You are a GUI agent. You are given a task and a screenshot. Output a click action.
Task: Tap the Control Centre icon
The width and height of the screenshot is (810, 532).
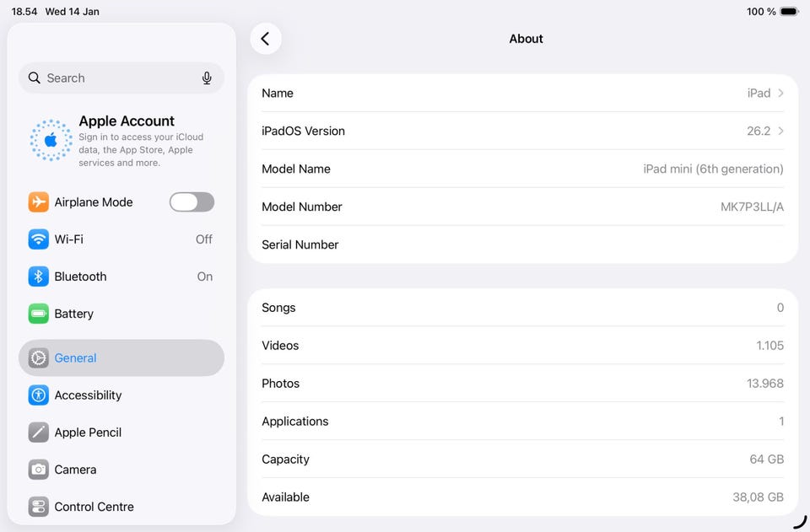click(x=39, y=507)
